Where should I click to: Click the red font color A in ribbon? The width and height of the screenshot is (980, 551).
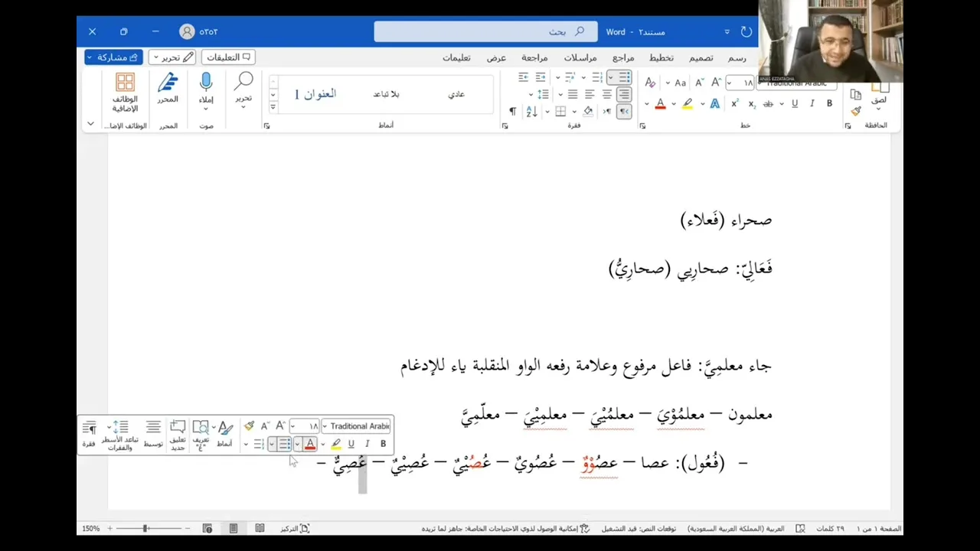click(661, 103)
